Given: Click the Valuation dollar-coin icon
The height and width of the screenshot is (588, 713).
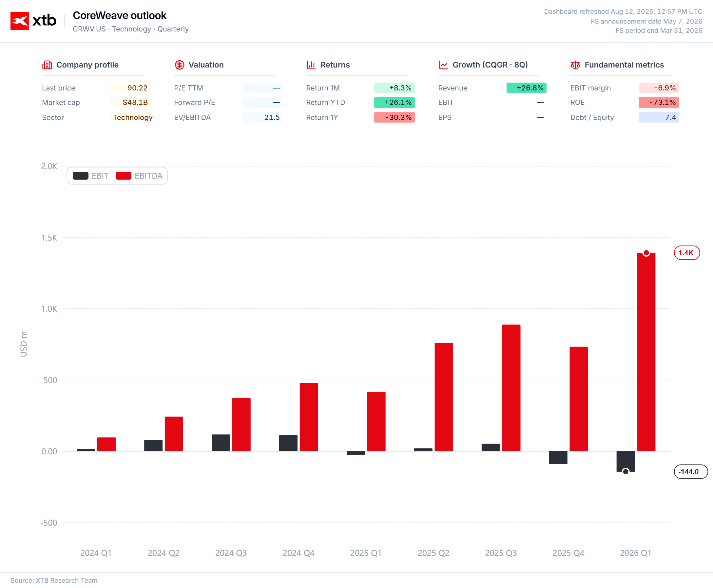Looking at the screenshot, I should [x=180, y=65].
